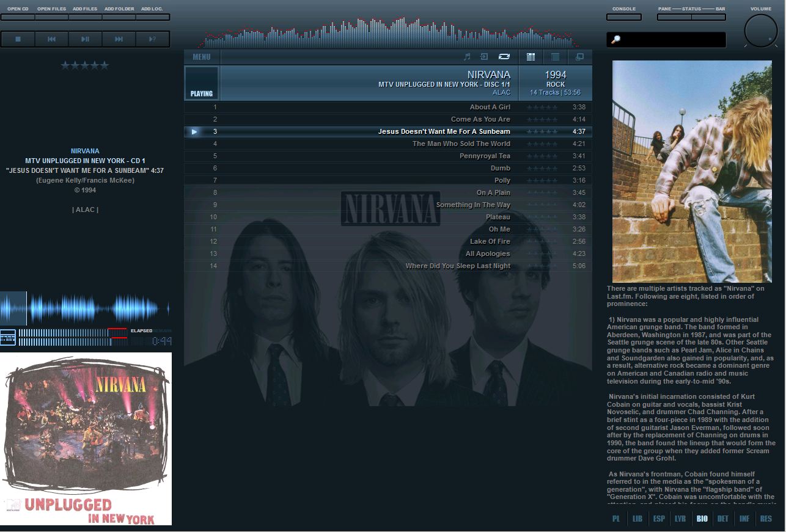Viewport: 786px width, 532px height.
Task: Set five-star rating under transport controls
Action: tap(85, 65)
